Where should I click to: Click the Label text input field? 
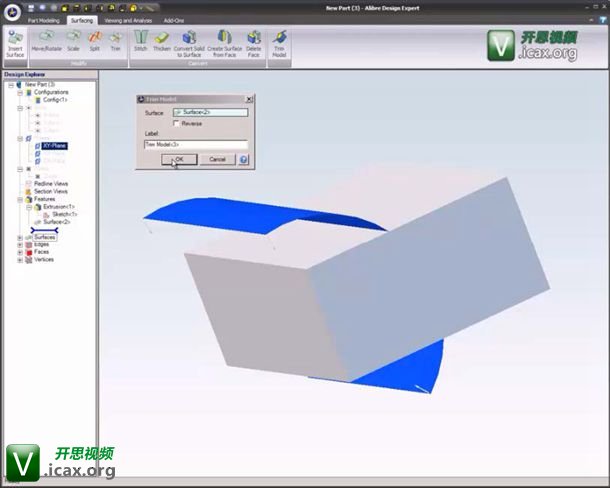tap(195, 145)
